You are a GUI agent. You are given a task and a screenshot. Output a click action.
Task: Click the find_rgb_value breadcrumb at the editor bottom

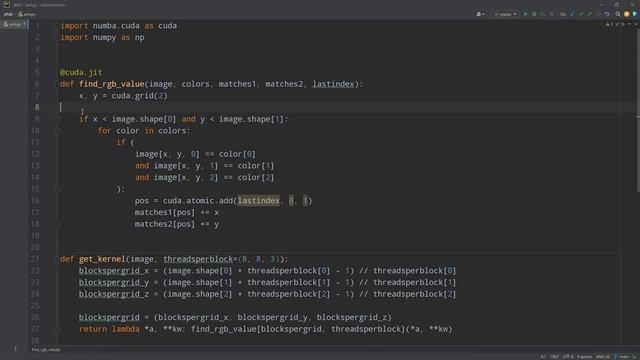coord(46,350)
